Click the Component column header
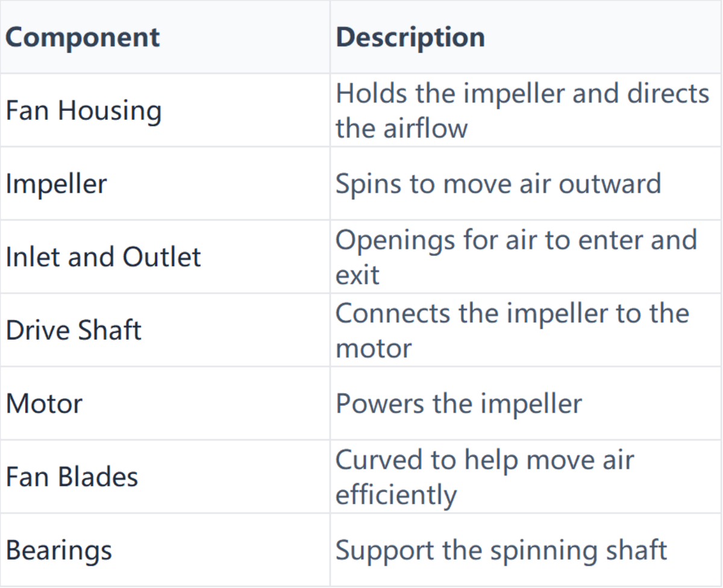 tap(83, 38)
